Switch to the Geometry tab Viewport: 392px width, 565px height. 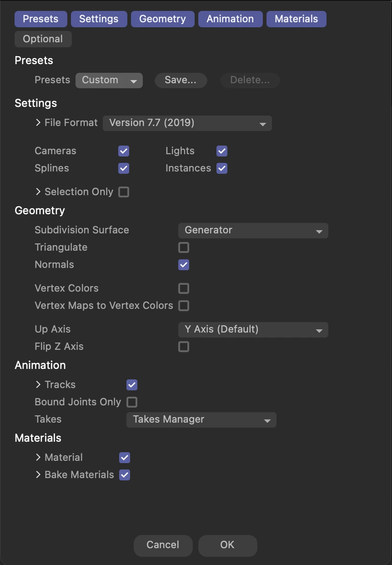pyautogui.click(x=162, y=19)
